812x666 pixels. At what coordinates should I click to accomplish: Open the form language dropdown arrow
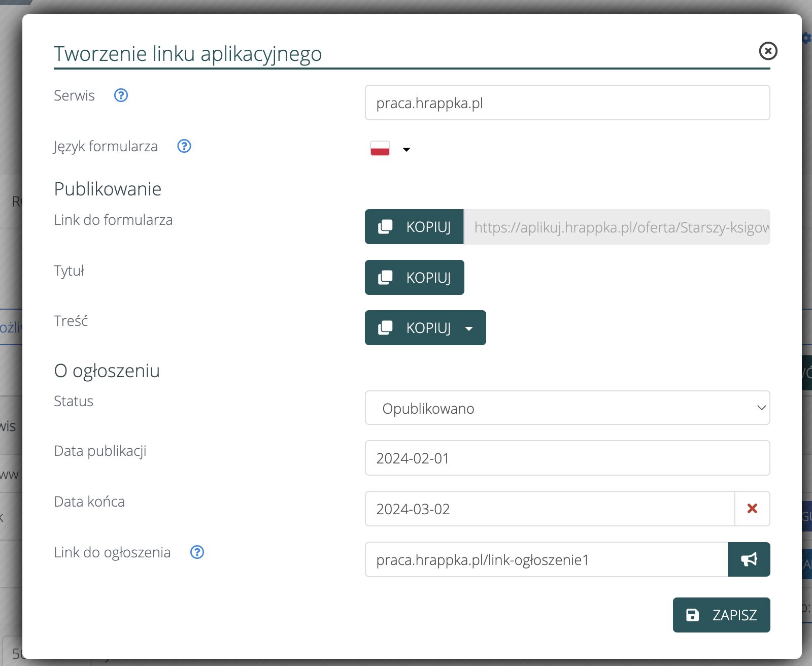click(406, 149)
